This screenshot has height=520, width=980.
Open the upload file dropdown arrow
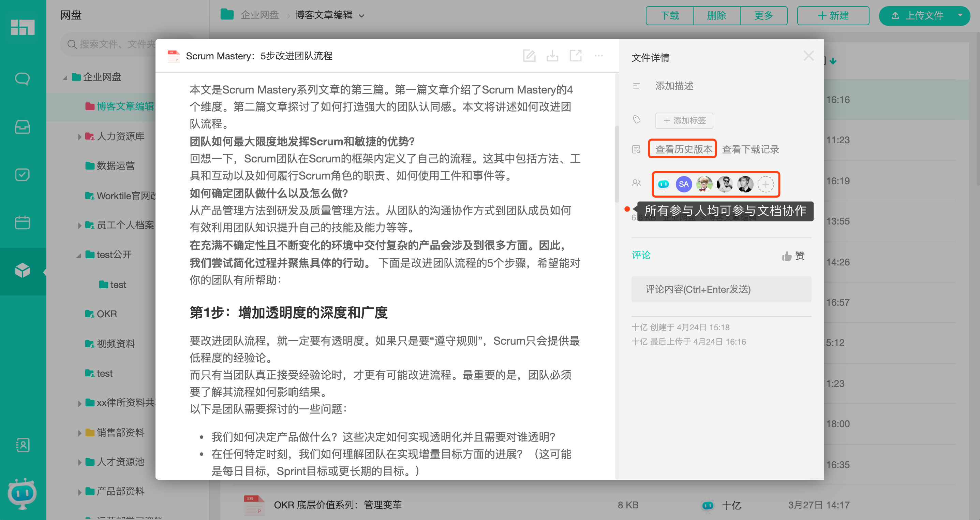point(960,15)
